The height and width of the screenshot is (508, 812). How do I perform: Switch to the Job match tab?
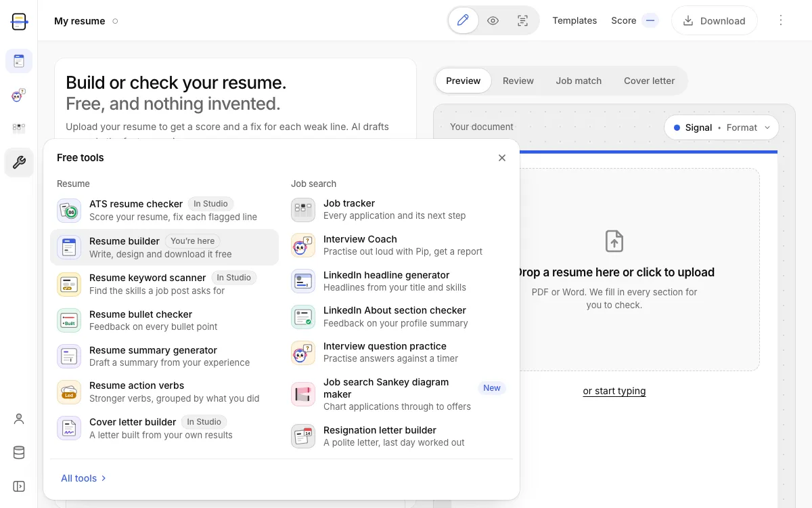pos(579,81)
